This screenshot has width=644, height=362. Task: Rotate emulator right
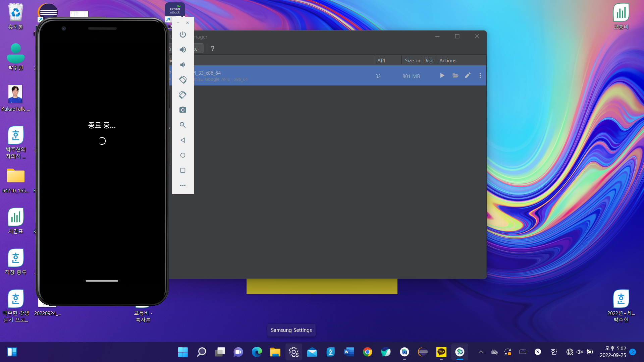(182, 95)
